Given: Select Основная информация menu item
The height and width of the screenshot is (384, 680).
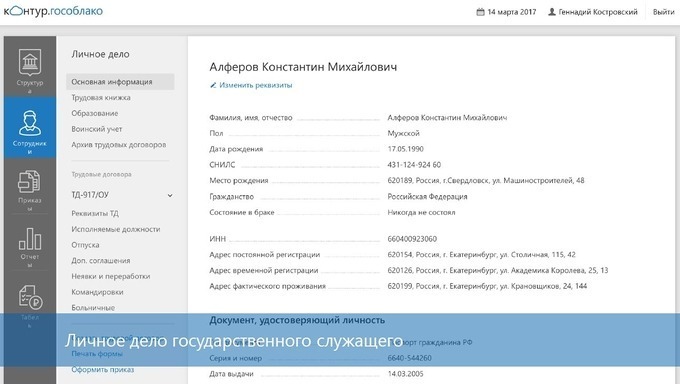Looking at the screenshot, I should click(120, 82).
